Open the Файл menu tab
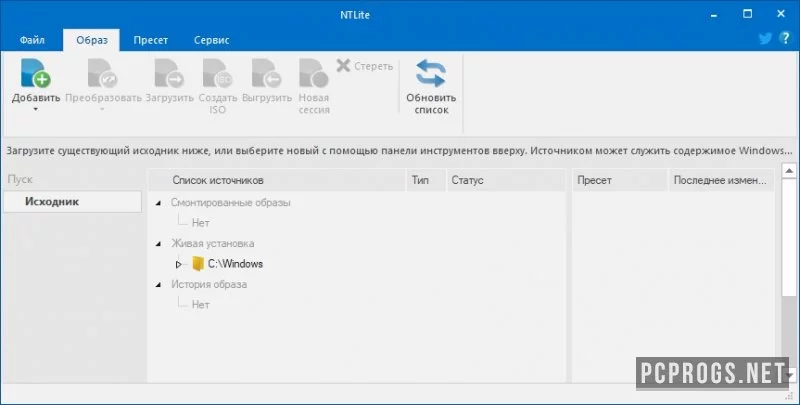 click(x=32, y=40)
